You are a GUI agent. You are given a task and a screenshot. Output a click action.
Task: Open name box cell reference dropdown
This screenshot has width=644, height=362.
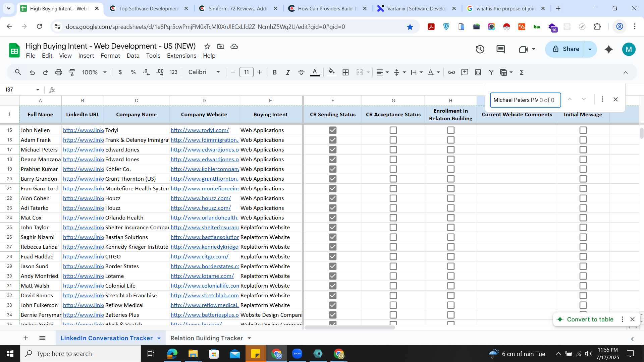coord(38,90)
